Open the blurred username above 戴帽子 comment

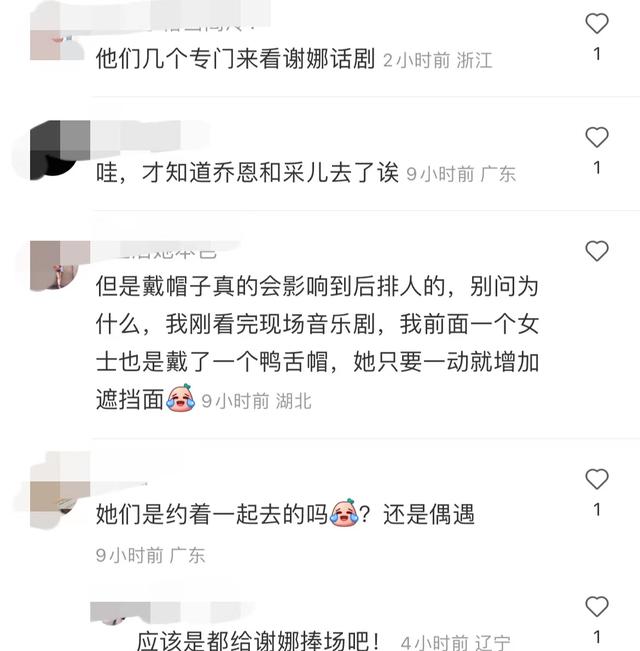(x=166, y=251)
